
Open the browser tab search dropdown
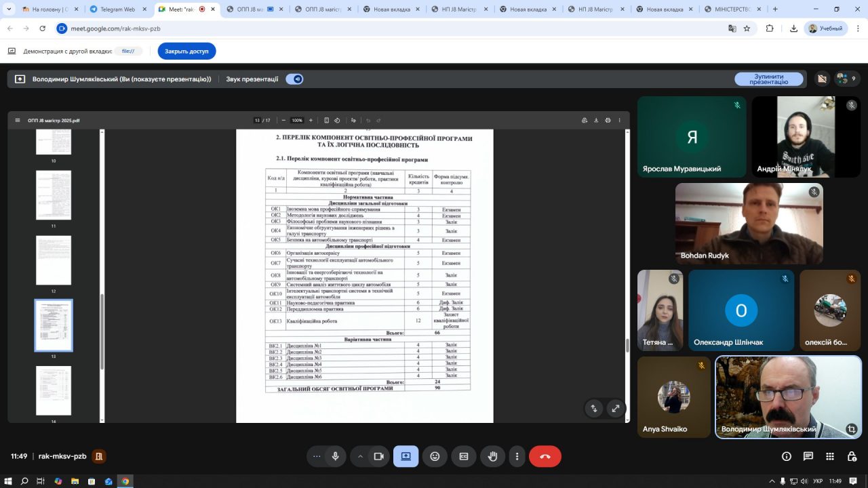9,9
